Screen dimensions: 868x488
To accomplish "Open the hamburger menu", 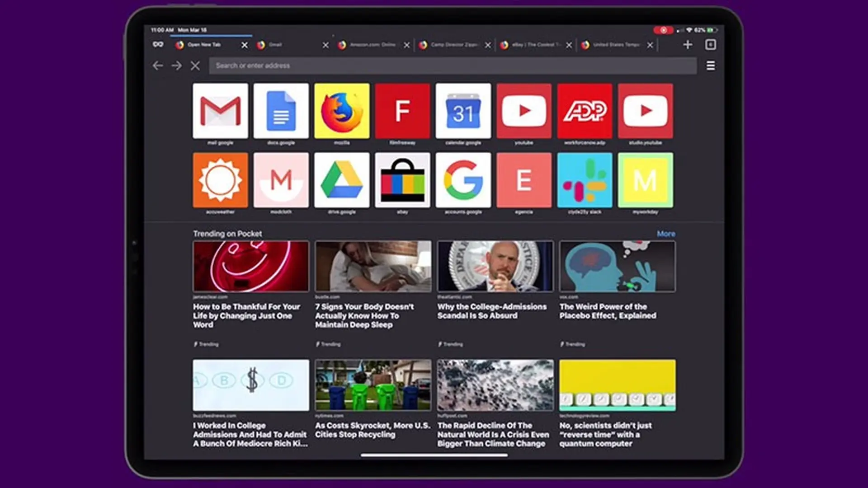I will (x=711, y=66).
